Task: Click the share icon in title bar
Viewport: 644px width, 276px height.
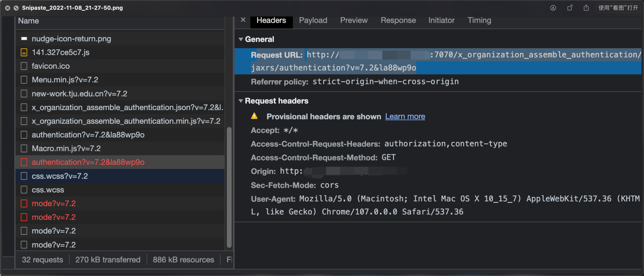Action: click(586, 8)
